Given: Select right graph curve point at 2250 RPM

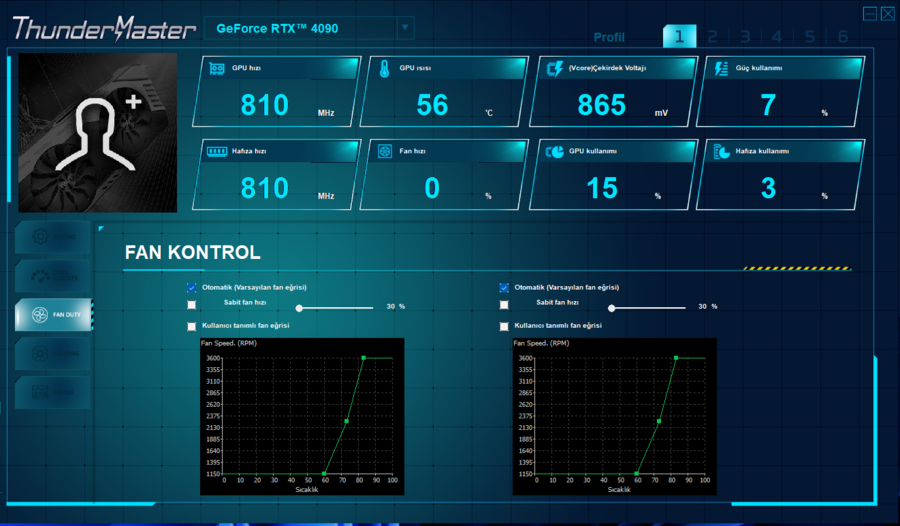Looking at the screenshot, I should (659, 421).
